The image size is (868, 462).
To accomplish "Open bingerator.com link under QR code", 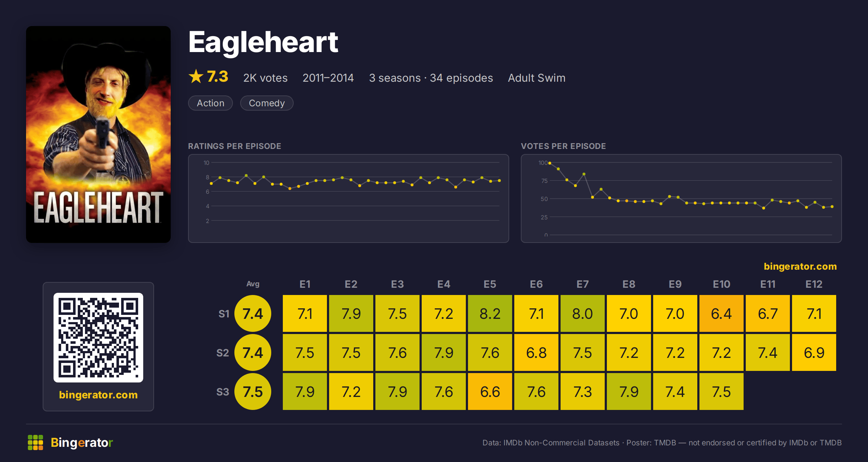I will (98, 395).
